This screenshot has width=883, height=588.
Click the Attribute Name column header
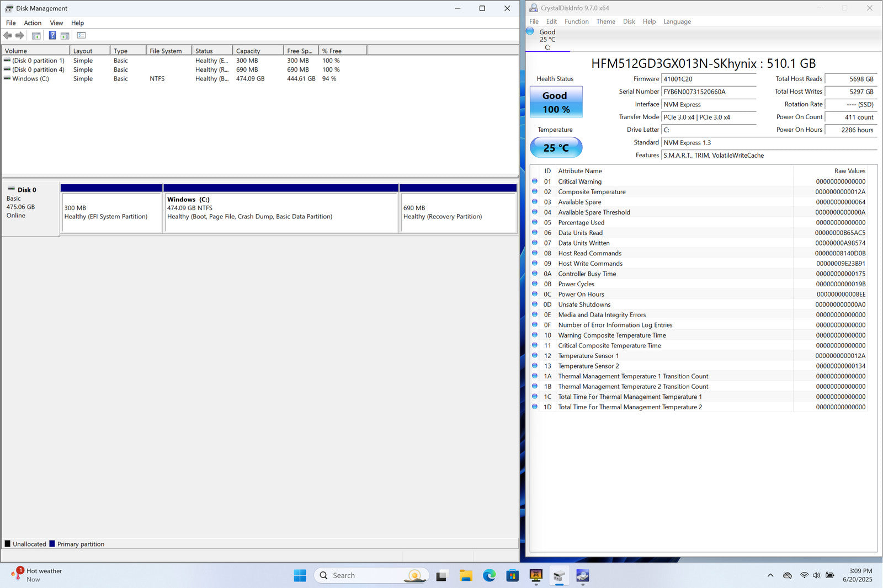tap(674, 171)
